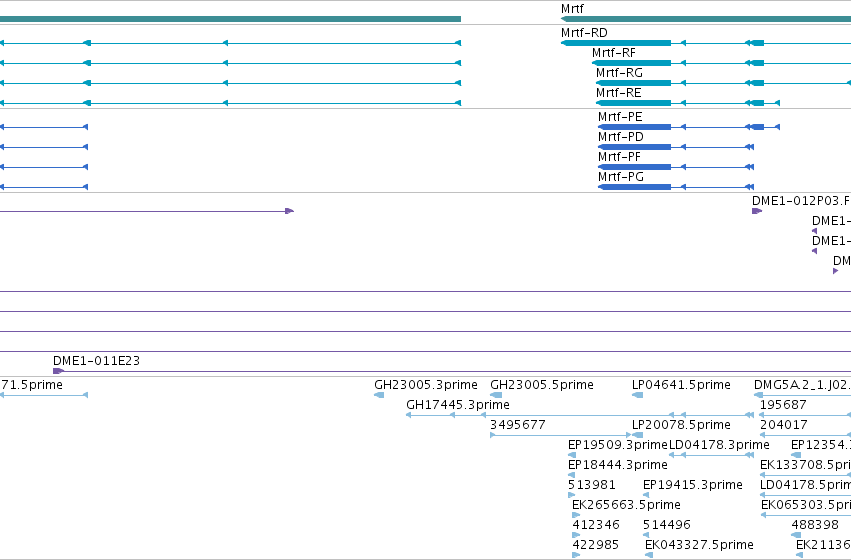Click the DME1-011E23 clone label

96,361
